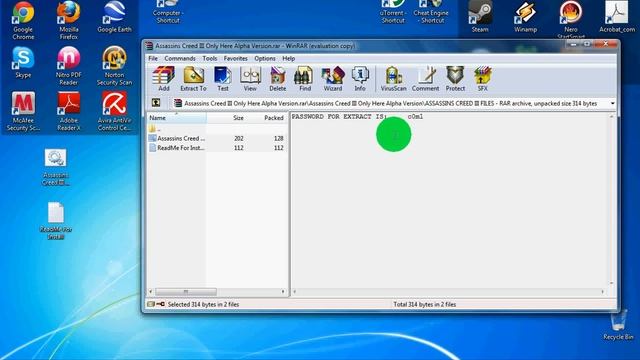Run the Test archive tool
Screen dimensions: 640x360
pos(223,79)
